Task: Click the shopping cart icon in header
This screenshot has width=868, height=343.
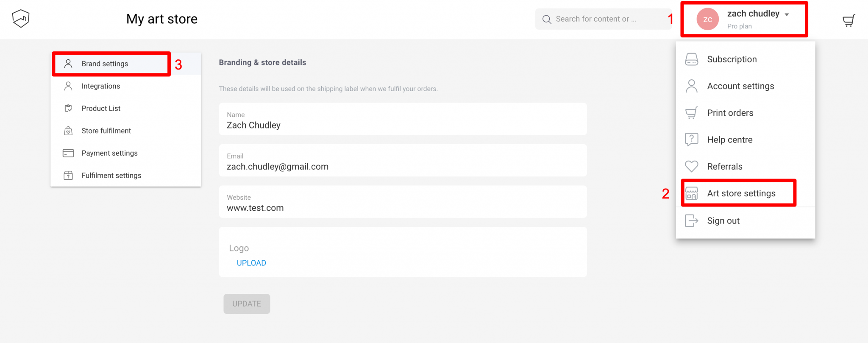Action: click(x=849, y=20)
